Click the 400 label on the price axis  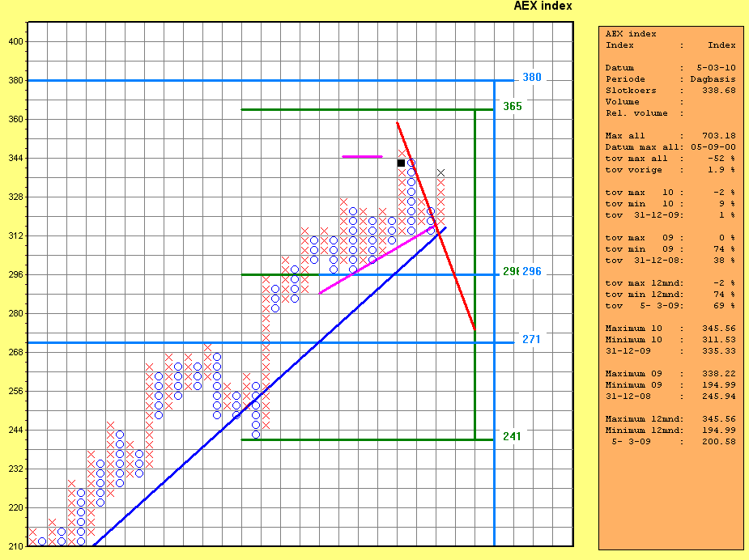click(x=16, y=41)
